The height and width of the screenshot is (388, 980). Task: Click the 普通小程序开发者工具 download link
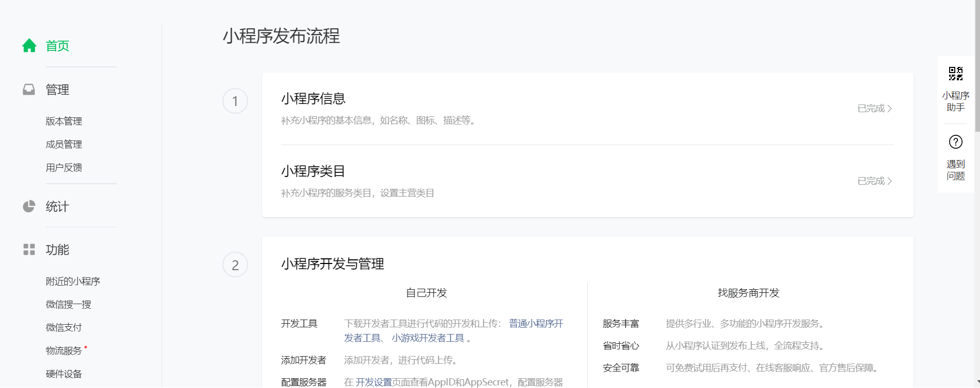click(x=536, y=324)
